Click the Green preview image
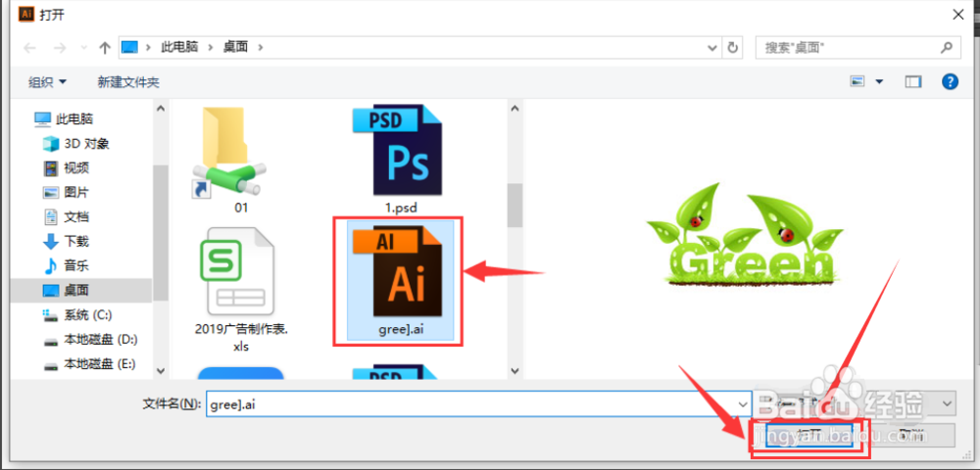This screenshot has width=980, height=470. (x=744, y=235)
